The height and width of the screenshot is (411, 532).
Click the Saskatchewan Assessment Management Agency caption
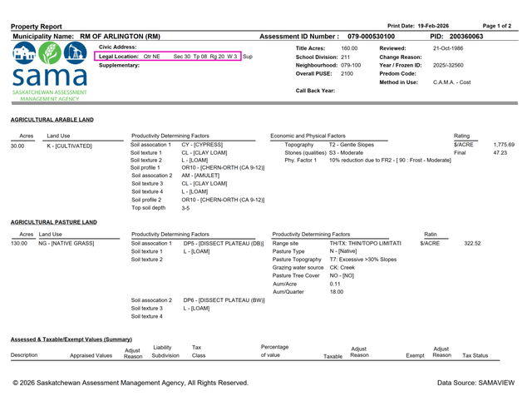point(47,95)
